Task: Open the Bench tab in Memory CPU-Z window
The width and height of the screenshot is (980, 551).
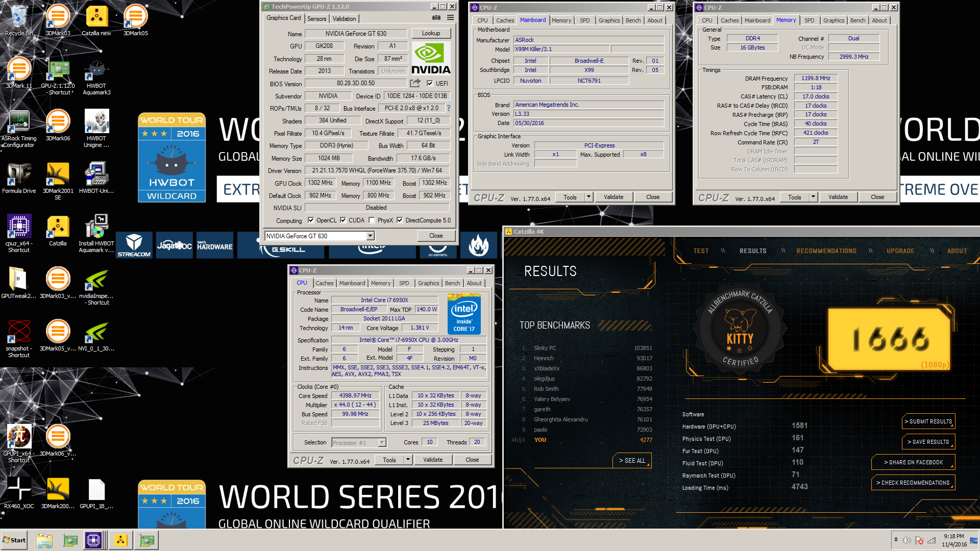Action: click(x=858, y=20)
